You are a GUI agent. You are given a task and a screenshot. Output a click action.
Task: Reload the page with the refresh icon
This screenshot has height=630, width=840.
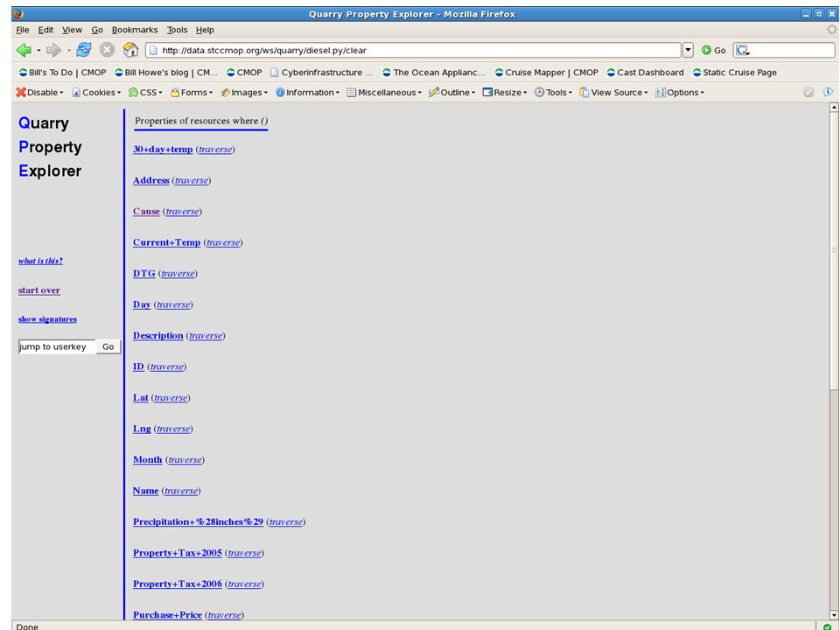coord(84,50)
